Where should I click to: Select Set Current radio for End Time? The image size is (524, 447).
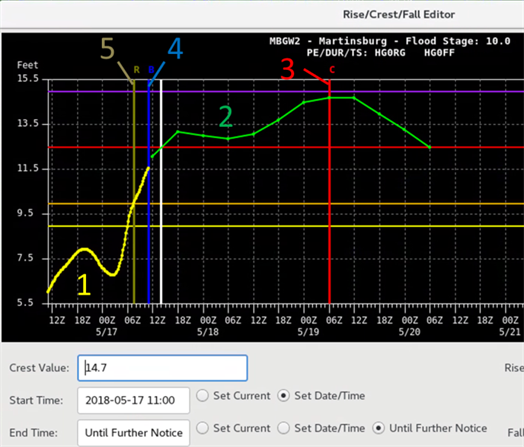203,428
